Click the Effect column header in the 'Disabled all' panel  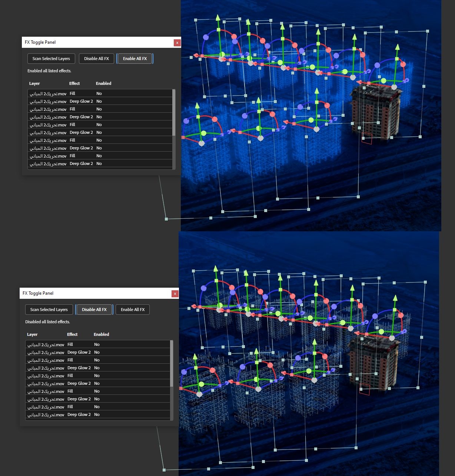point(72,334)
